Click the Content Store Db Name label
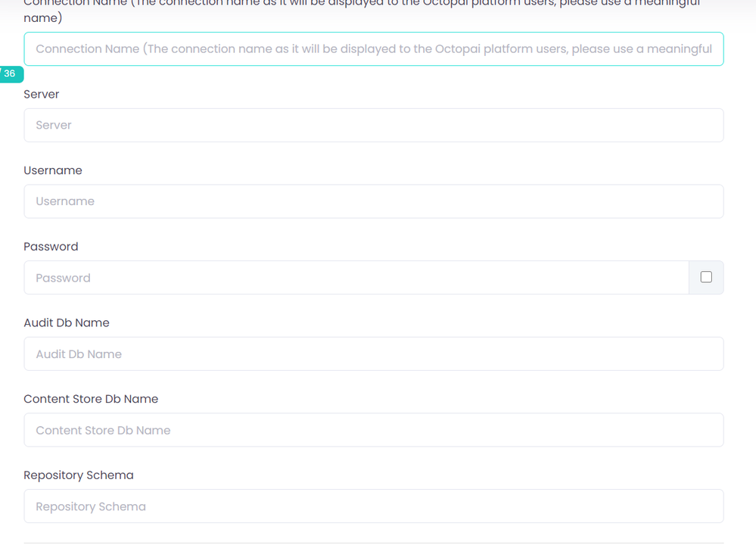Screen dimensions: 756x545 pos(91,399)
